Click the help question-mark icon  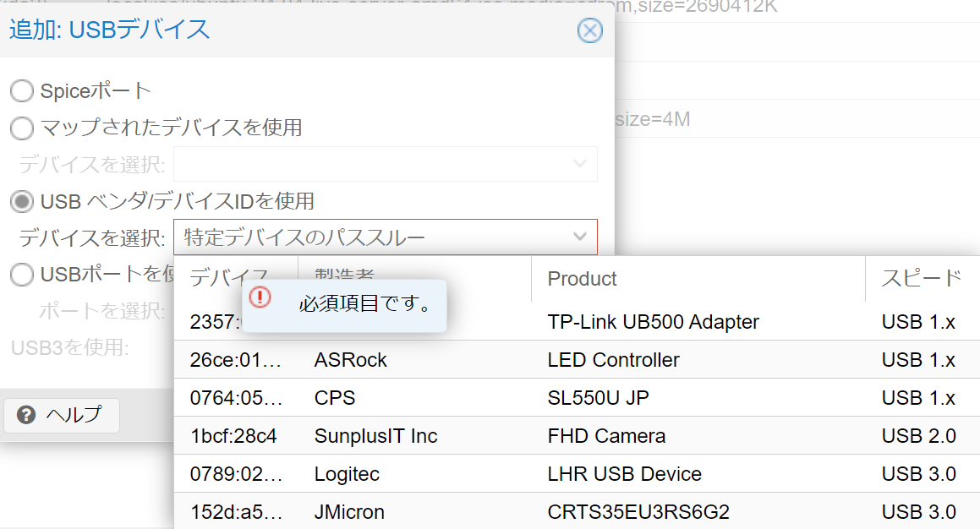coord(26,415)
